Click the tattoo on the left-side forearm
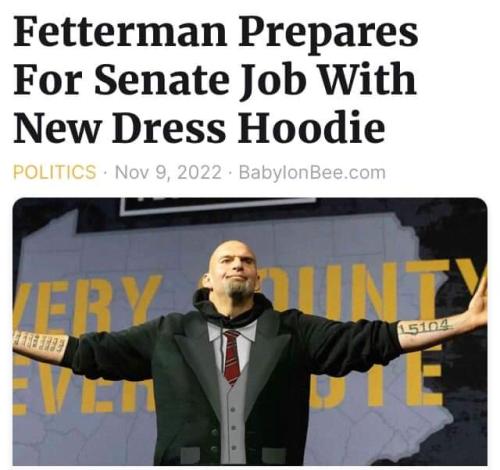500x470 pixels. click(x=38, y=343)
